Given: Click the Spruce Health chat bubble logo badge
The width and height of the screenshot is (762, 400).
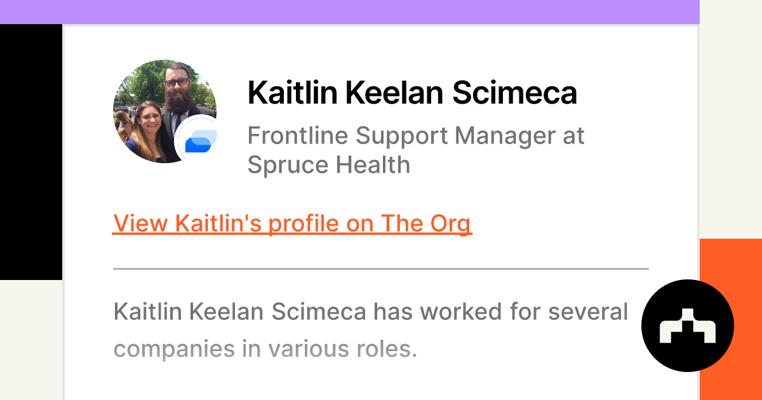Looking at the screenshot, I should pos(200,142).
